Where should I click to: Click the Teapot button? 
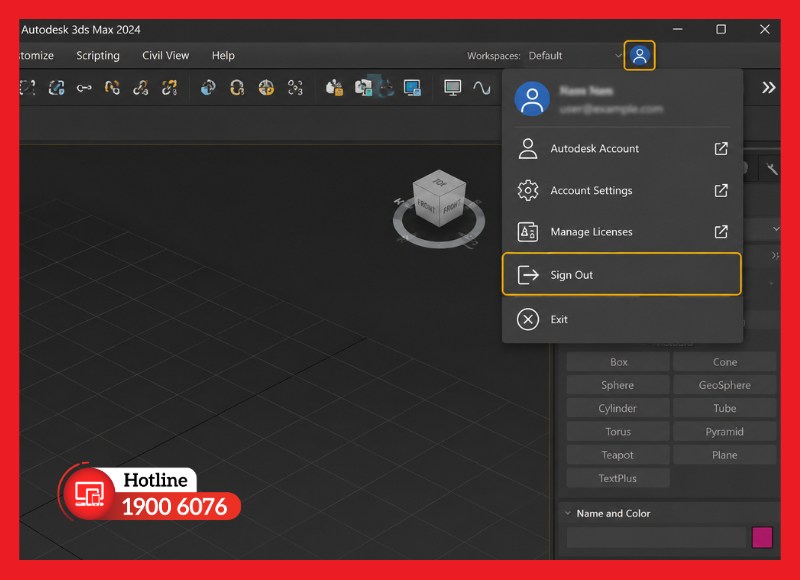click(x=618, y=455)
